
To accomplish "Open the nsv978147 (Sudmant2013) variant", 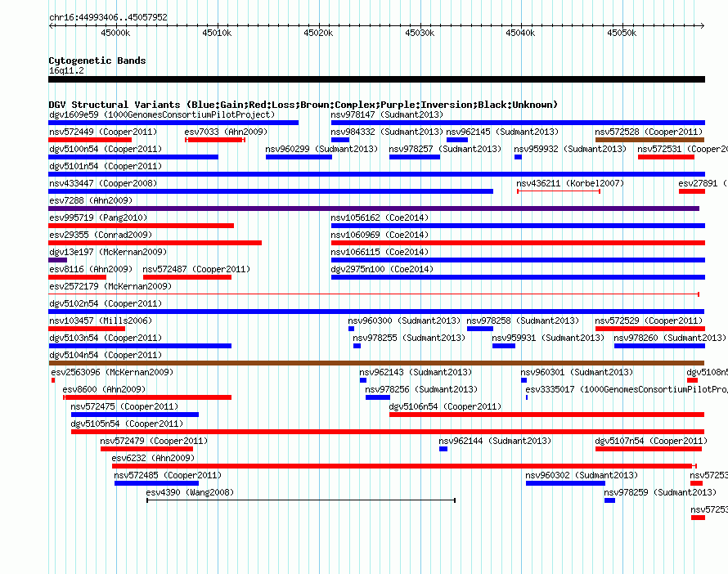I will [387, 114].
